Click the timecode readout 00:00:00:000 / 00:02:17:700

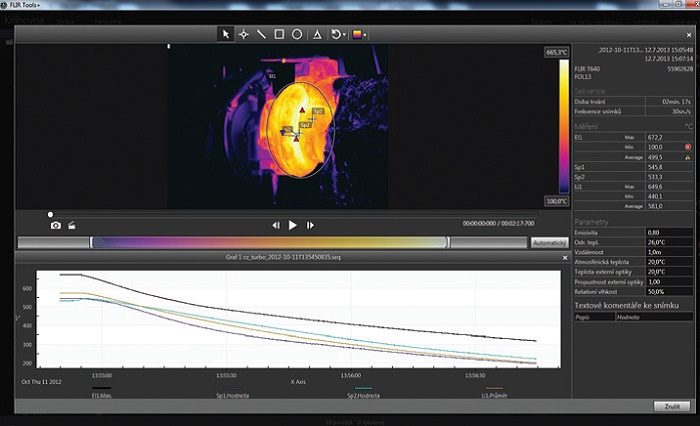click(x=498, y=223)
